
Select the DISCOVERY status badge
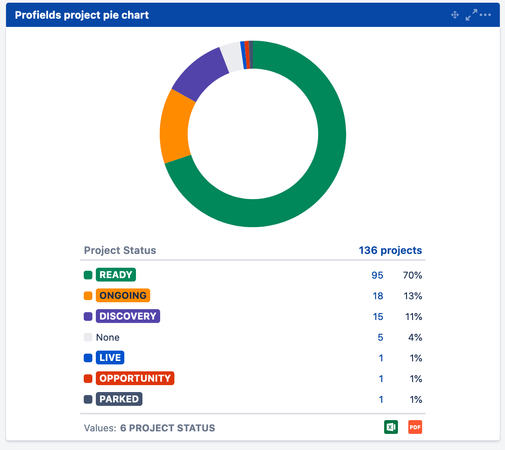coord(128,316)
